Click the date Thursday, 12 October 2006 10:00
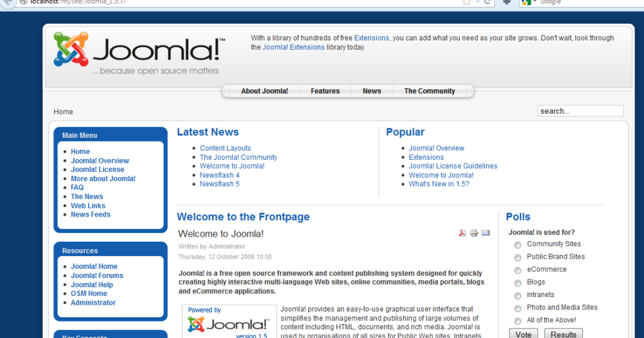This screenshot has height=338, width=644. tap(225, 257)
